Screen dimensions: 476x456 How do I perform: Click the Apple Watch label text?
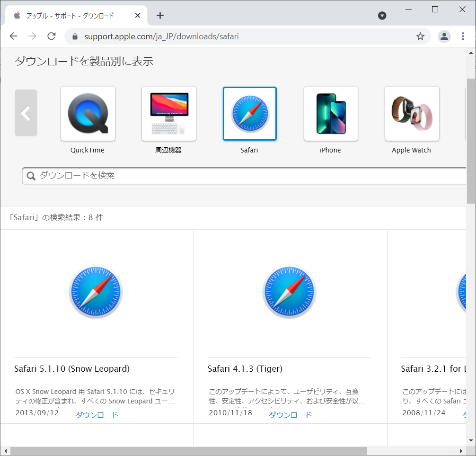pyautogui.click(x=411, y=150)
